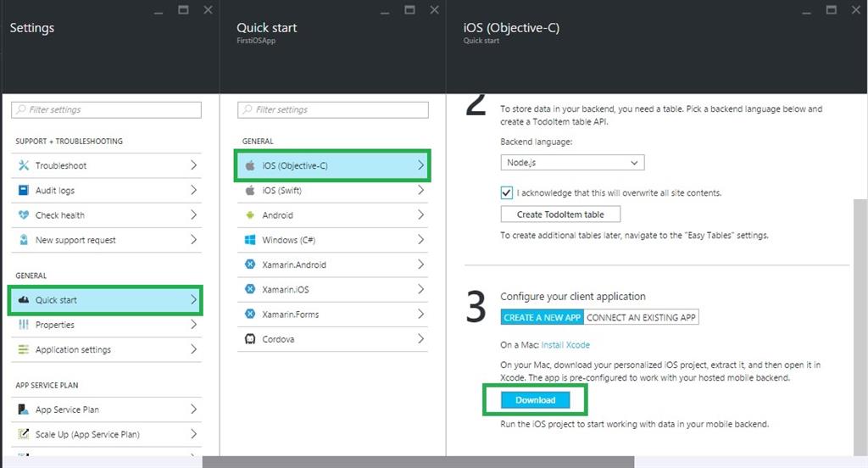Screen dimensions: 868x468
Task: Maximize the Settings blade
Action: point(183,10)
